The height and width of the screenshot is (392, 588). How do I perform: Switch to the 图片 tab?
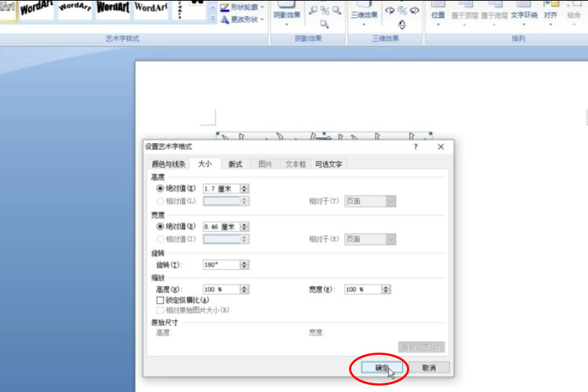pos(265,164)
